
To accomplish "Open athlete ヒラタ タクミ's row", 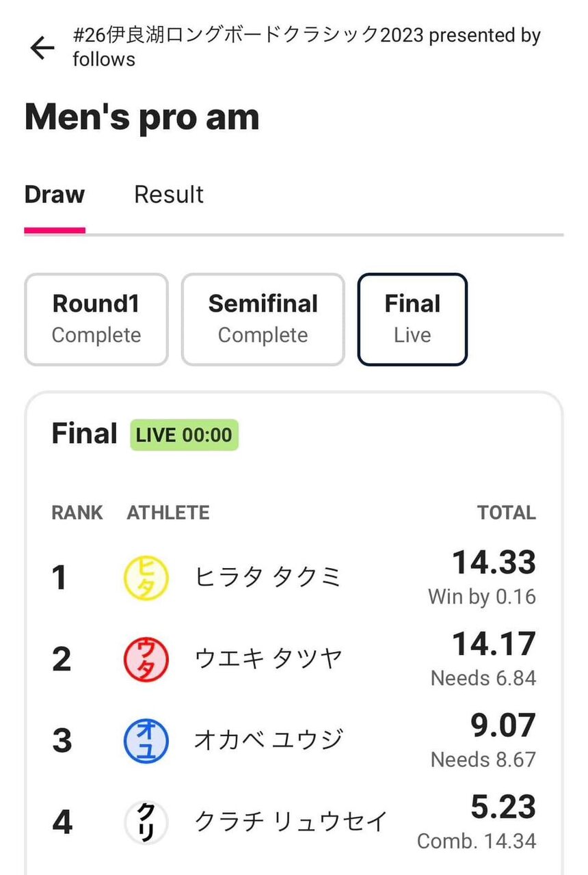I will (x=294, y=578).
